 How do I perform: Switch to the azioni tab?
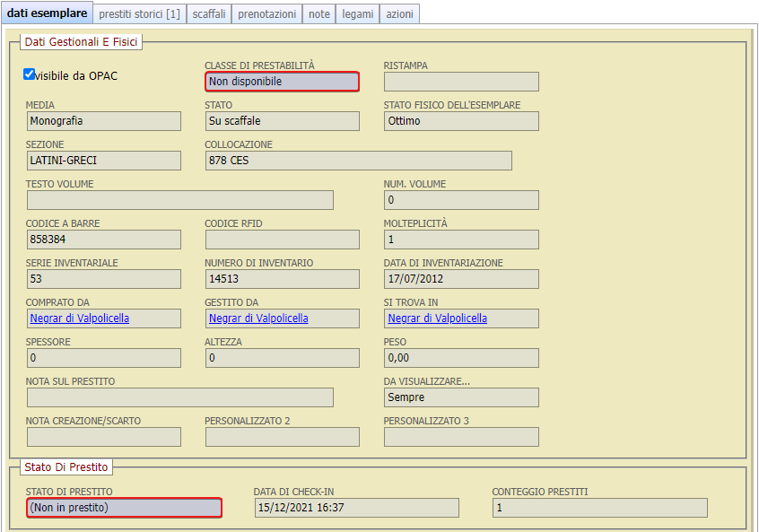399,14
